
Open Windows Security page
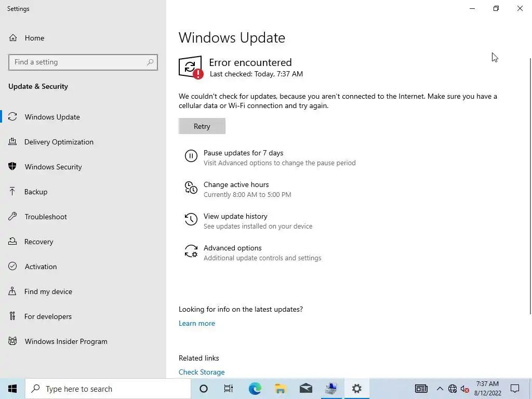coord(83,167)
